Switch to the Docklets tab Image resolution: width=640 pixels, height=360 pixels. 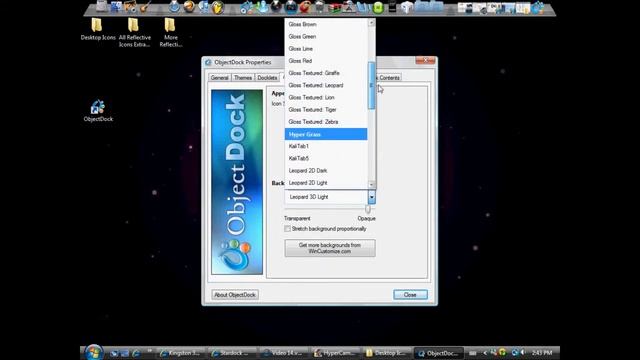click(x=267, y=78)
